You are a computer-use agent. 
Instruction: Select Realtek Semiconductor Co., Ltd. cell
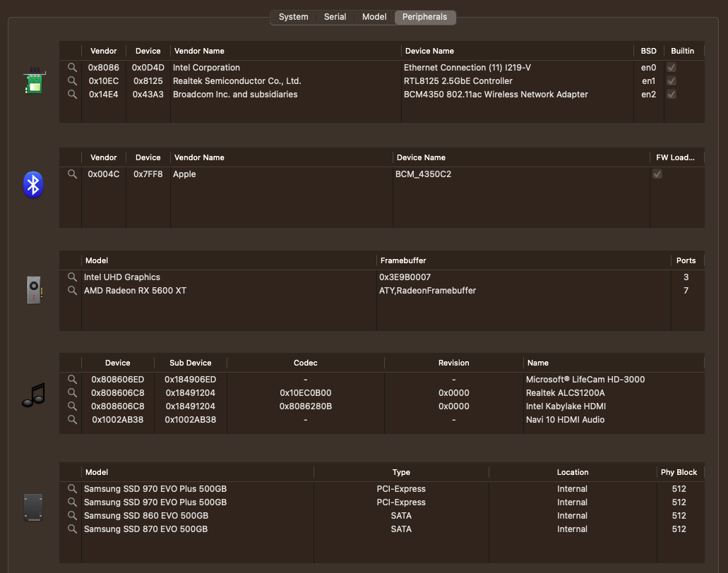click(x=237, y=80)
